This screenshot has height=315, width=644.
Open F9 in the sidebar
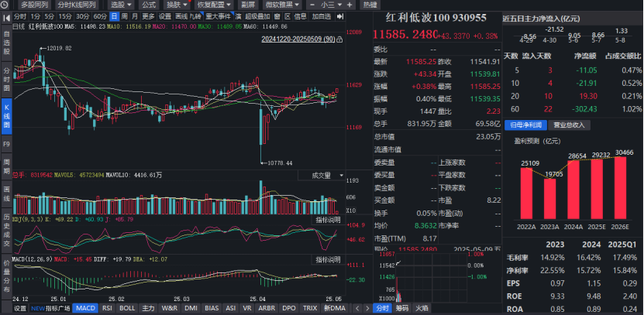pyautogui.click(x=7, y=144)
